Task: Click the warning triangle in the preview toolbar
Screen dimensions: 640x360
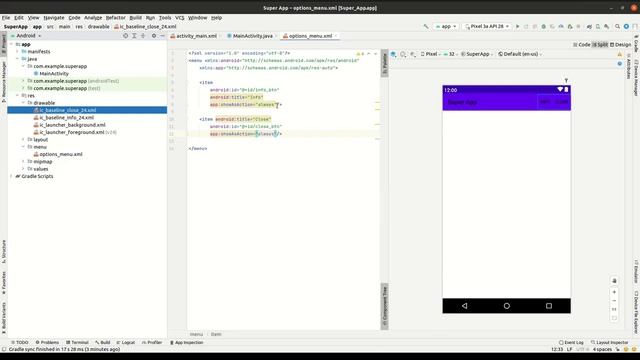Action: pos(620,54)
